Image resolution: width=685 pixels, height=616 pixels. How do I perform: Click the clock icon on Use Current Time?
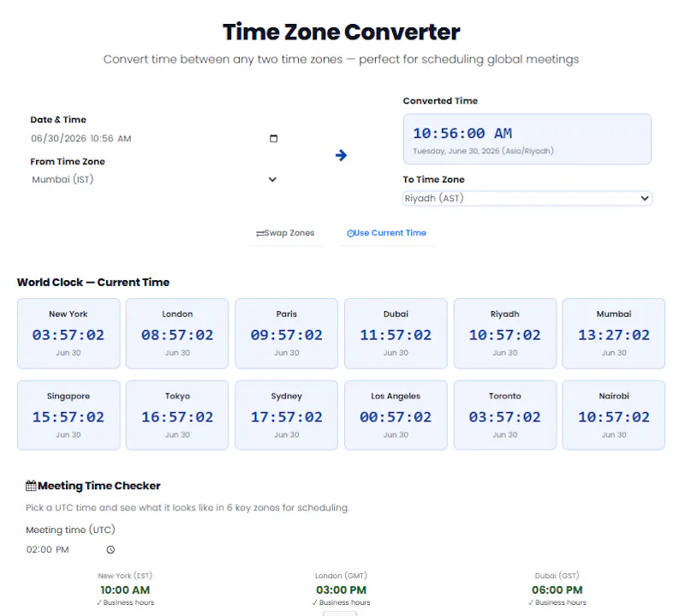click(350, 233)
